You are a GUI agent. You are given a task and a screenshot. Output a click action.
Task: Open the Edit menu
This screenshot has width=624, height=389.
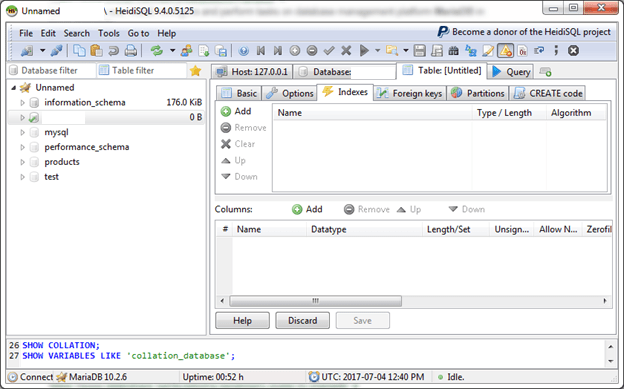point(48,33)
